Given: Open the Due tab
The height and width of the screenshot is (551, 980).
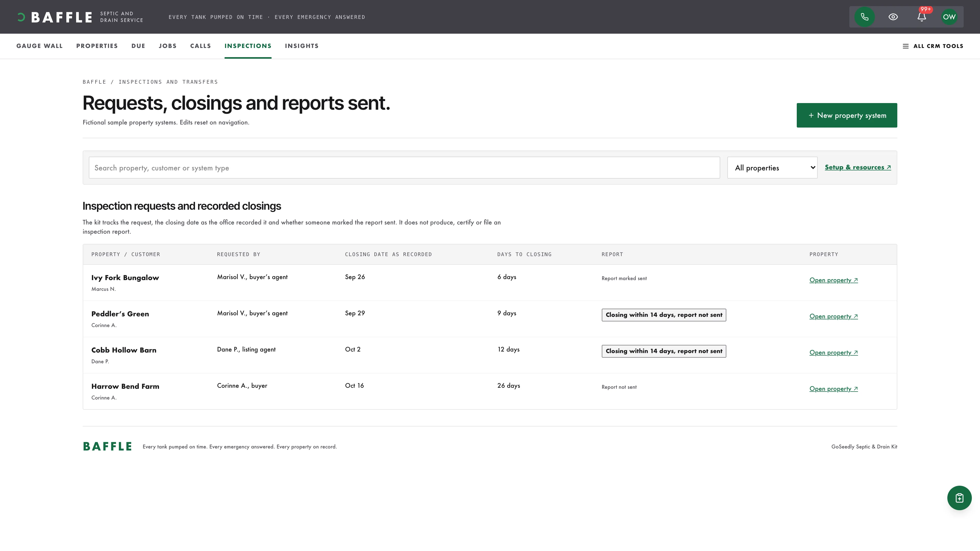Looking at the screenshot, I should (x=139, y=46).
